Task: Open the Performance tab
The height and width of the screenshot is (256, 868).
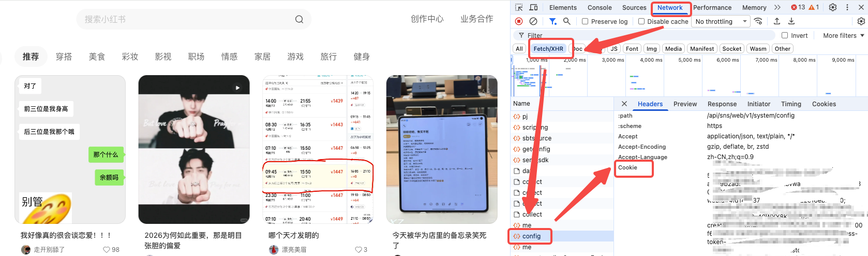Action: coord(712,7)
